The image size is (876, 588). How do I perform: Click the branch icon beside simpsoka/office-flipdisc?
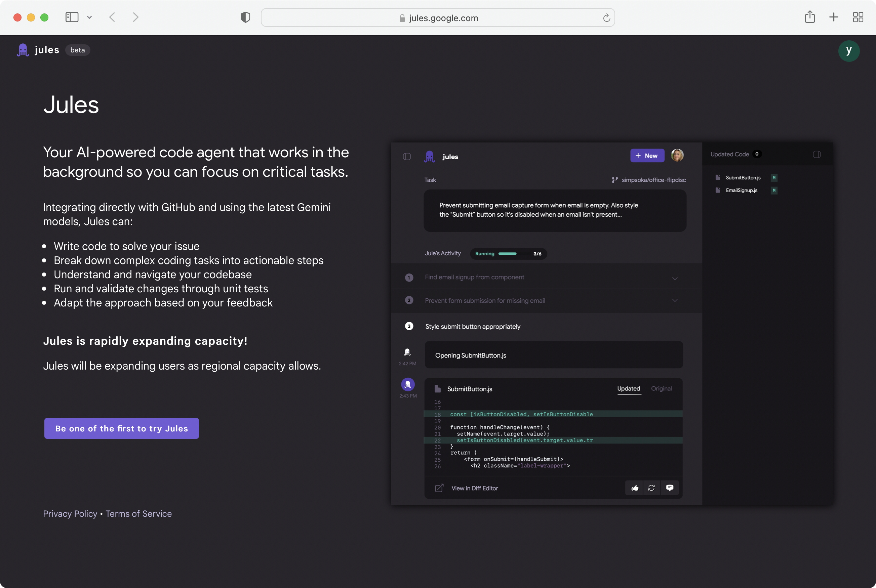[614, 180]
